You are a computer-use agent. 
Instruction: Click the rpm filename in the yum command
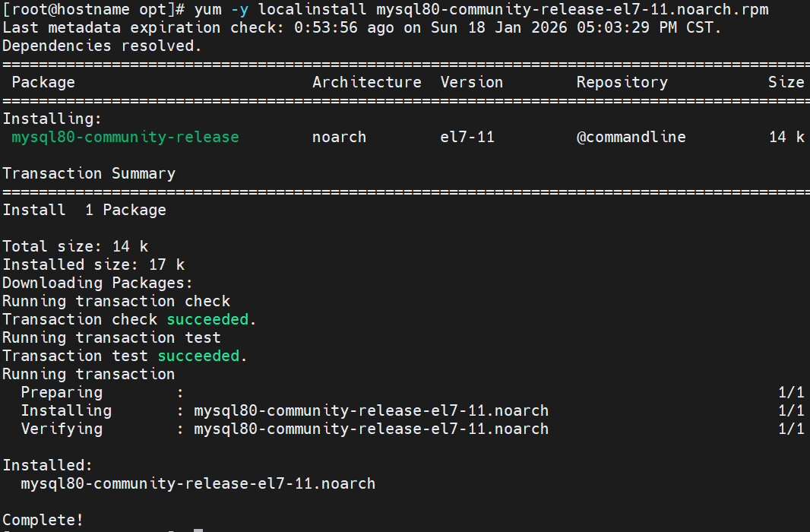tap(572, 10)
